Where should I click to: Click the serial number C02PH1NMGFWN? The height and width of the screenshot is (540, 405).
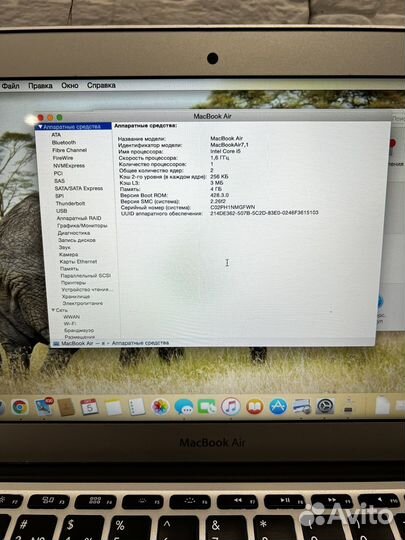[x=232, y=207]
